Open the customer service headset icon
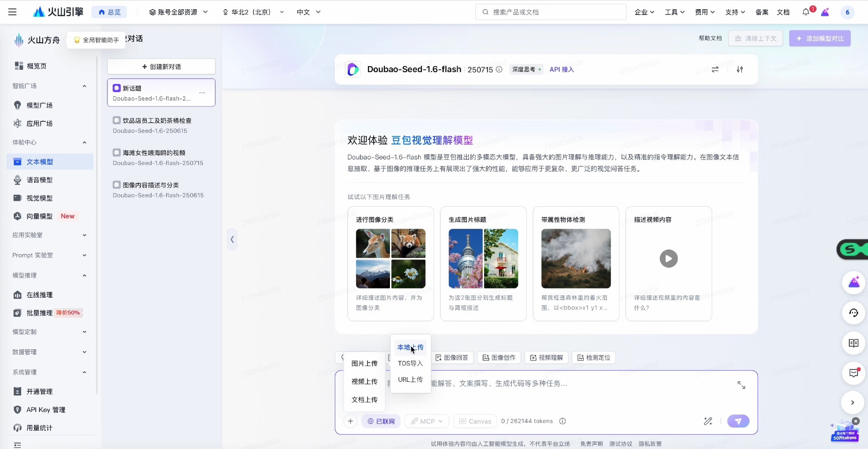The height and width of the screenshot is (449, 868). coord(853,313)
